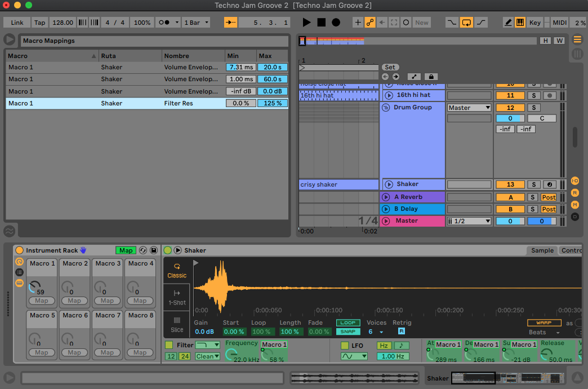Viewport: 588px width, 389px height.
Task: Select the draw mode pencil icon
Action: (x=507, y=23)
